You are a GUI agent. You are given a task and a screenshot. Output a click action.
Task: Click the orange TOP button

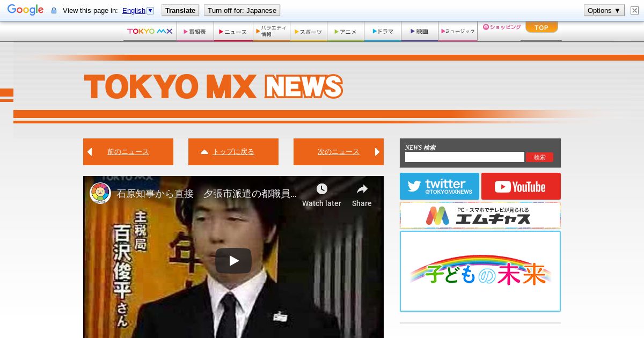[541, 27]
